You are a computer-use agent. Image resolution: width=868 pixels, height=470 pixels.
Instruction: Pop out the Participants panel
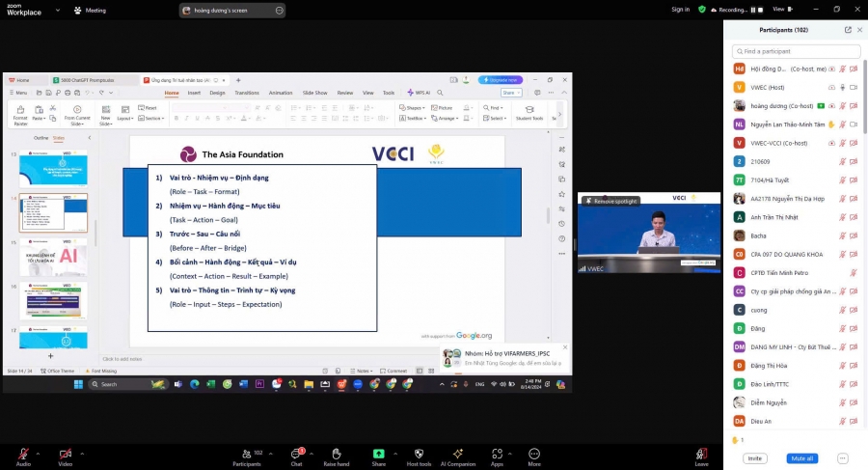848,30
